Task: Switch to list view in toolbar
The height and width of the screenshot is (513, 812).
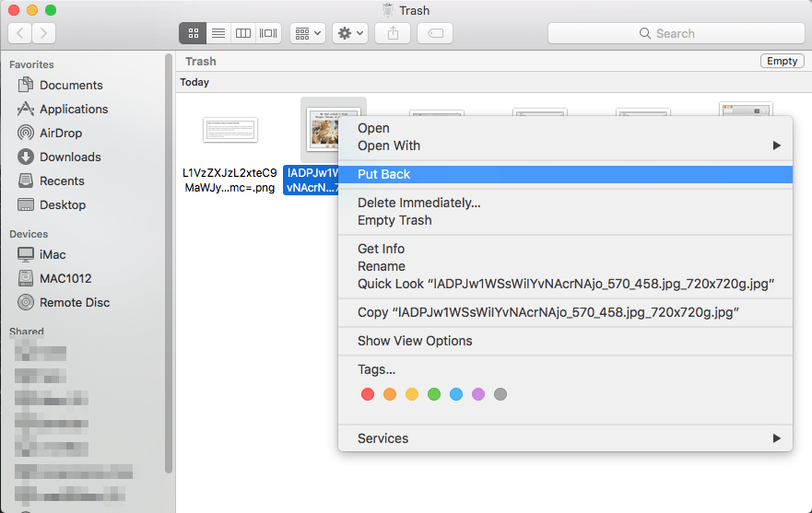Action: click(218, 33)
